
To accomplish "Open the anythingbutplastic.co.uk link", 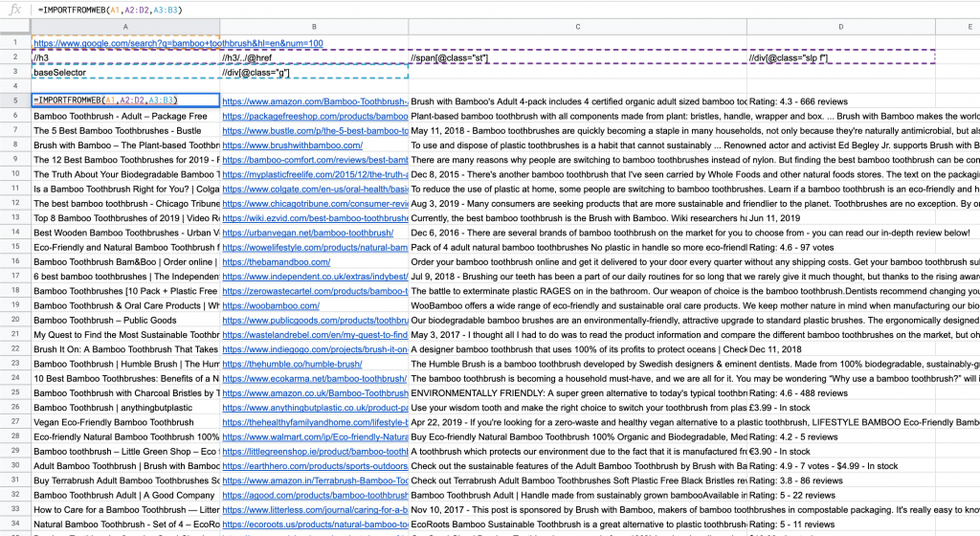I will tap(315, 408).
